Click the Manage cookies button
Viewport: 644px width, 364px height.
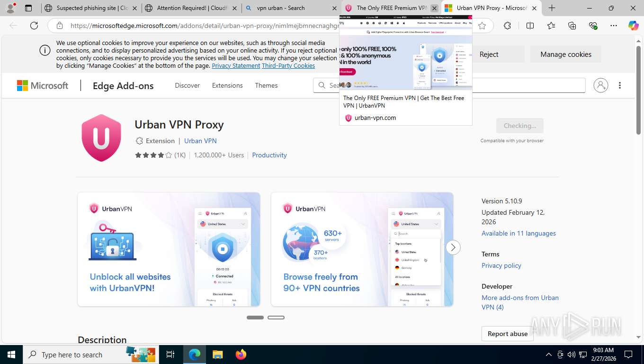(x=566, y=54)
